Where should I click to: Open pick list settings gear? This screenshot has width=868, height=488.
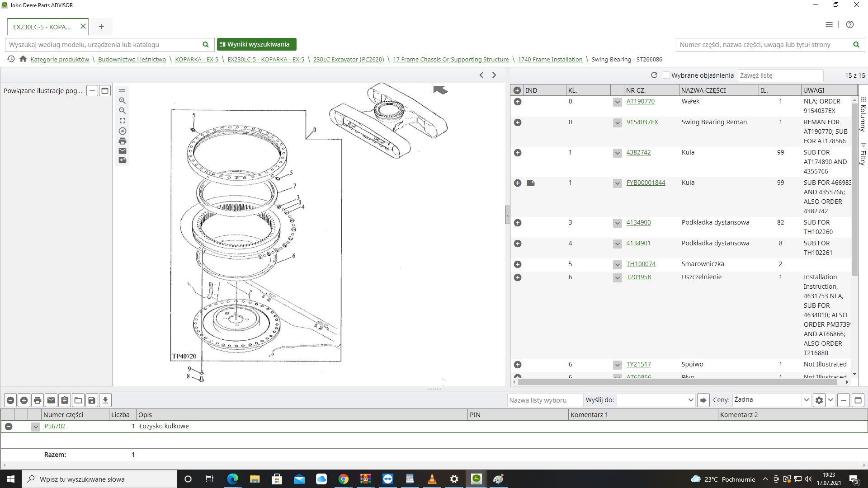pos(819,400)
